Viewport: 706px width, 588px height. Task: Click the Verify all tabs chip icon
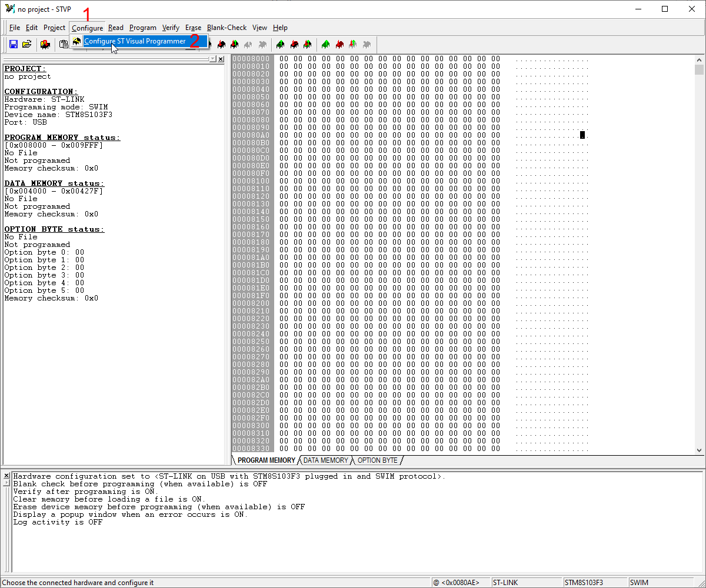click(307, 45)
